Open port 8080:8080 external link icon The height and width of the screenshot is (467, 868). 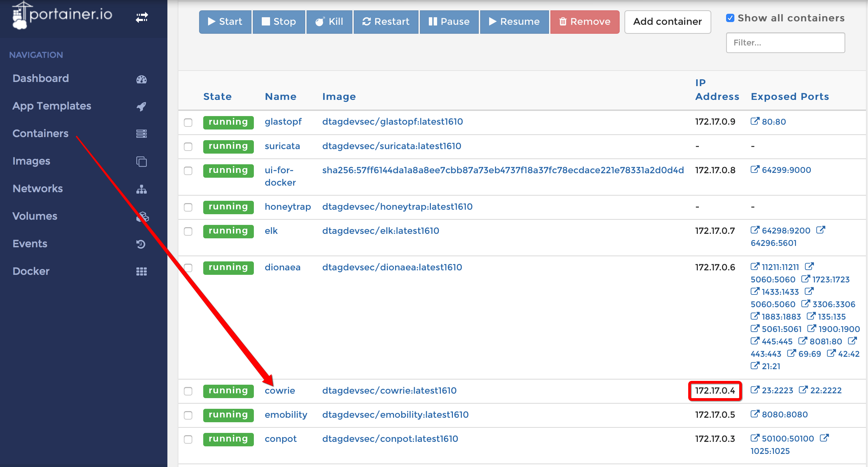coord(755,414)
